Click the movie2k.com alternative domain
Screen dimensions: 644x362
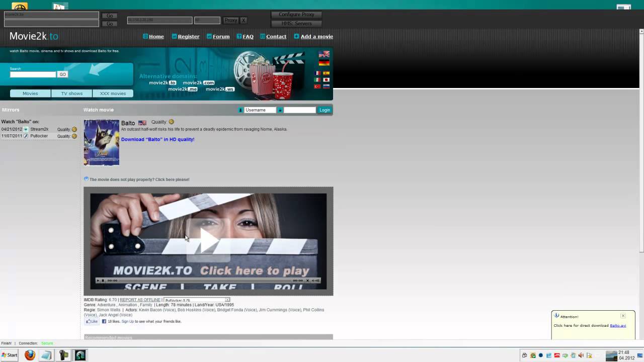pyautogui.click(x=199, y=82)
